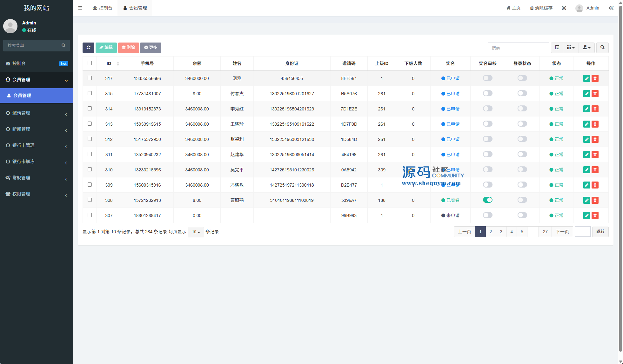This screenshot has width=623, height=364.
Task: Click the red delete icon for ID 308
Action: [595, 200]
